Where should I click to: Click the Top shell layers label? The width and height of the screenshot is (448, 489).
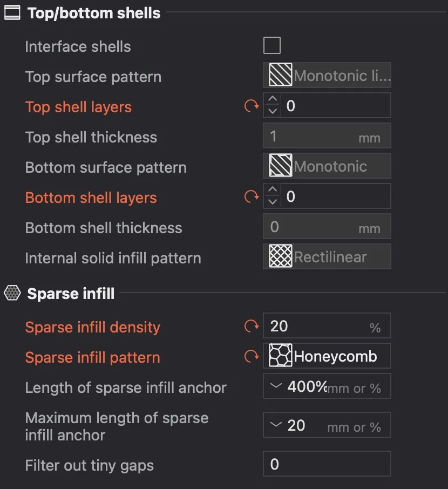(x=78, y=107)
